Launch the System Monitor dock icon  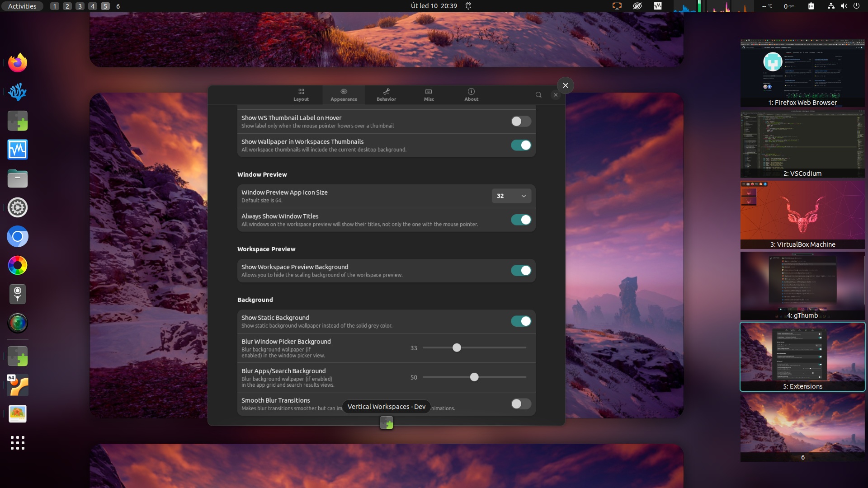[x=18, y=150]
